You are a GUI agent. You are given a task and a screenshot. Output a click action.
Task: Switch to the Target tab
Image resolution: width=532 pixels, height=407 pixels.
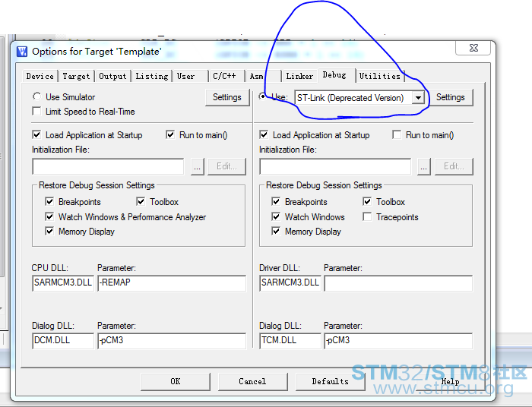76,76
